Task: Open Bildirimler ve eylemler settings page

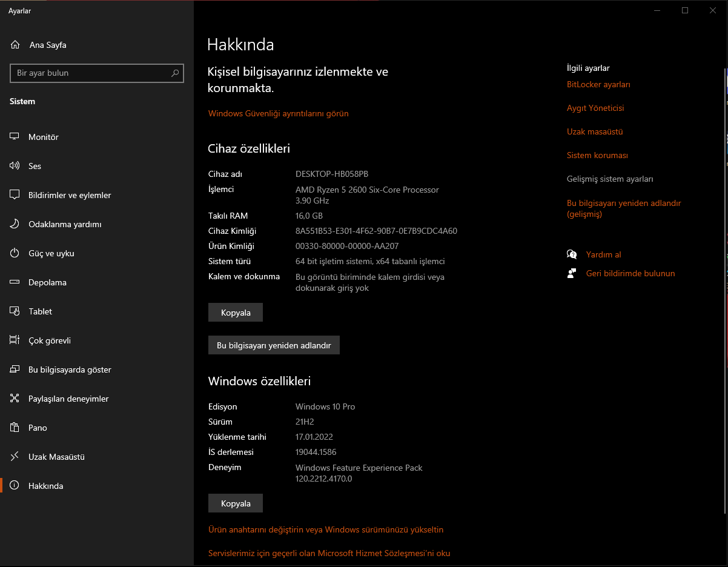Action: [x=70, y=195]
